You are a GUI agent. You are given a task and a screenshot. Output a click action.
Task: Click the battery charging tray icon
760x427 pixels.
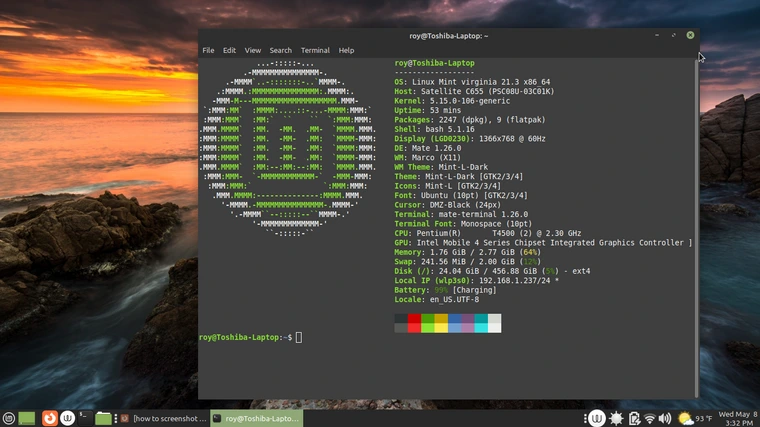634,418
